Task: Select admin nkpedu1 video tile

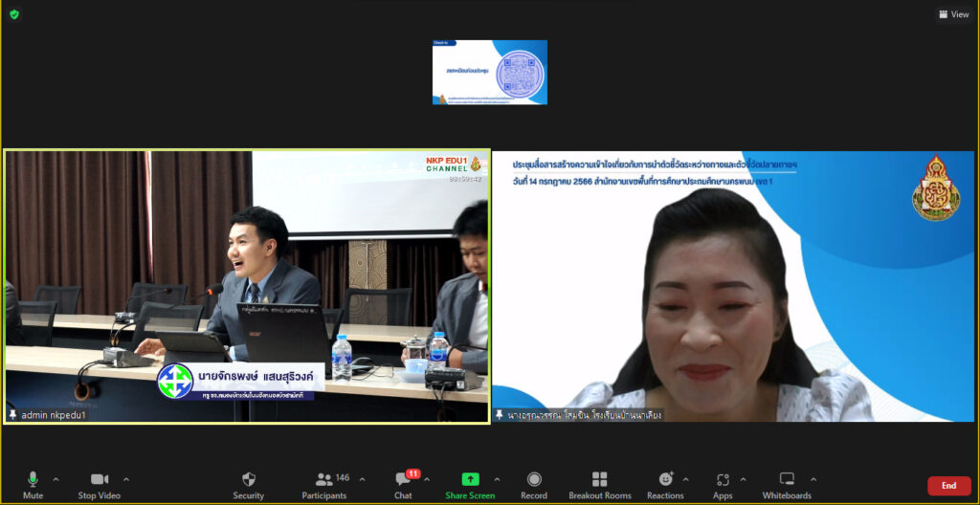Action: point(247,286)
